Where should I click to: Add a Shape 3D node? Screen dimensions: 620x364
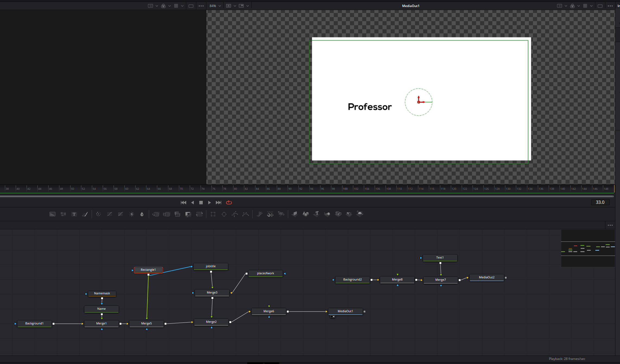[306, 214]
